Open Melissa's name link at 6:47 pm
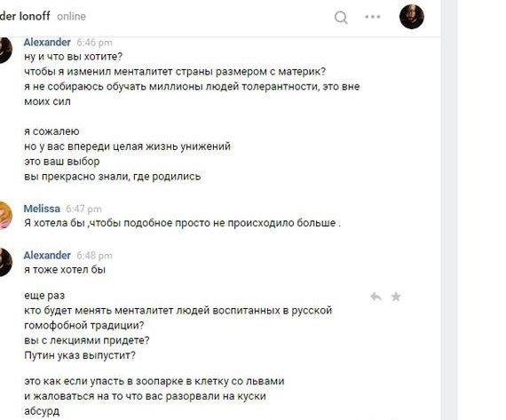Image resolution: width=506 pixels, height=420 pixels. coord(42,209)
